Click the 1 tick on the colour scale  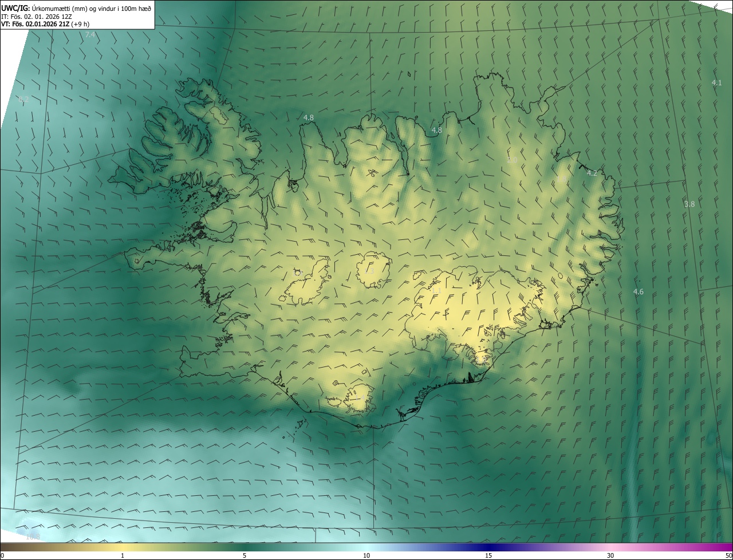[123, 555]
